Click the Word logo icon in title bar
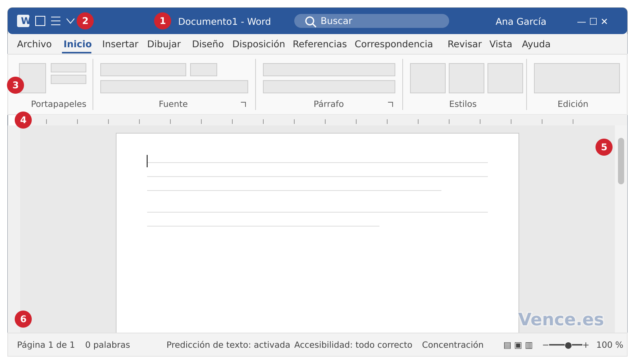The image size is (635, 364). (x=23, y=21)
